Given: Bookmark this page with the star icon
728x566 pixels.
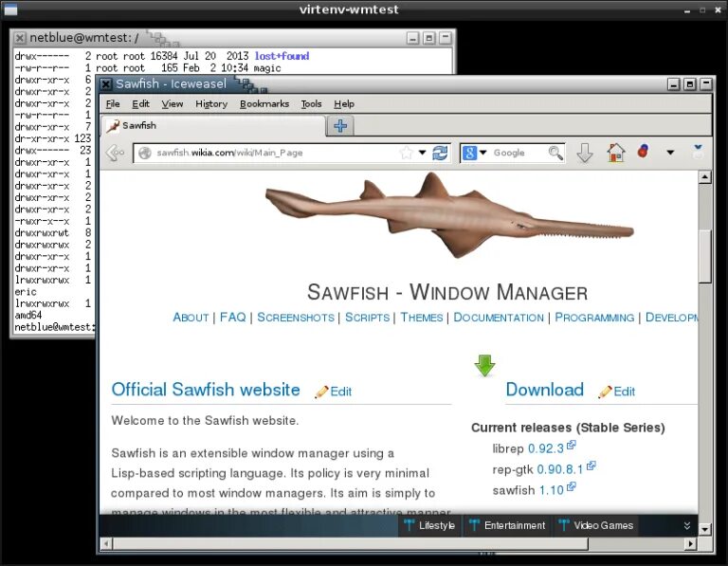Looking at the screenshot, I should coord(406,153).
